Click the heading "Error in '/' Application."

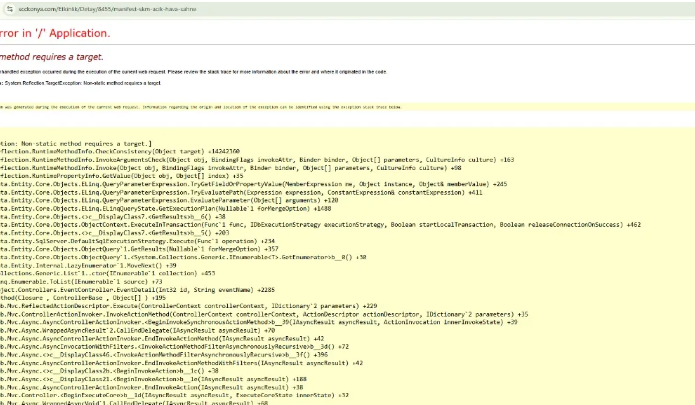point(55,33)
